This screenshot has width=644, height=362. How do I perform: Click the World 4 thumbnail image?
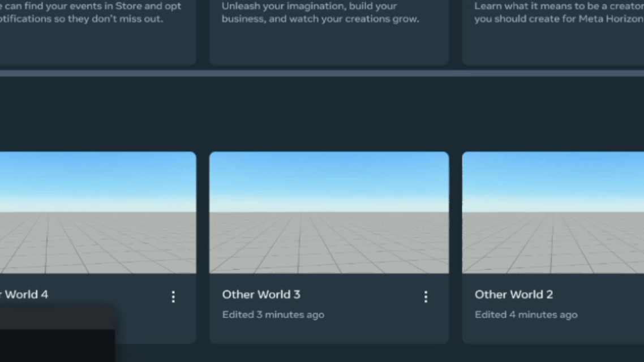(x=97, y=213)
